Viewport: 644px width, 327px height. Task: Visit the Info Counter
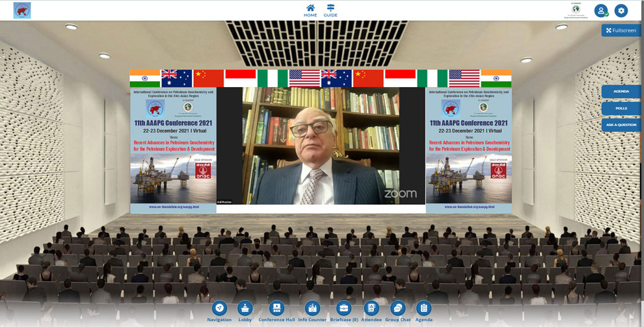[x=312, y=311]
